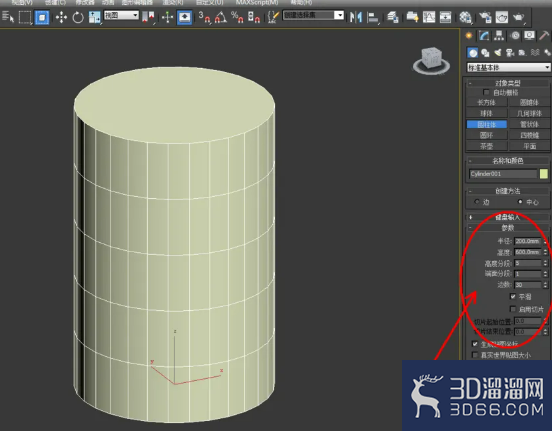Screen dimensions: 552x431
Task: Open the Graphite ribbon toggle icon
Action: (412, 17)
